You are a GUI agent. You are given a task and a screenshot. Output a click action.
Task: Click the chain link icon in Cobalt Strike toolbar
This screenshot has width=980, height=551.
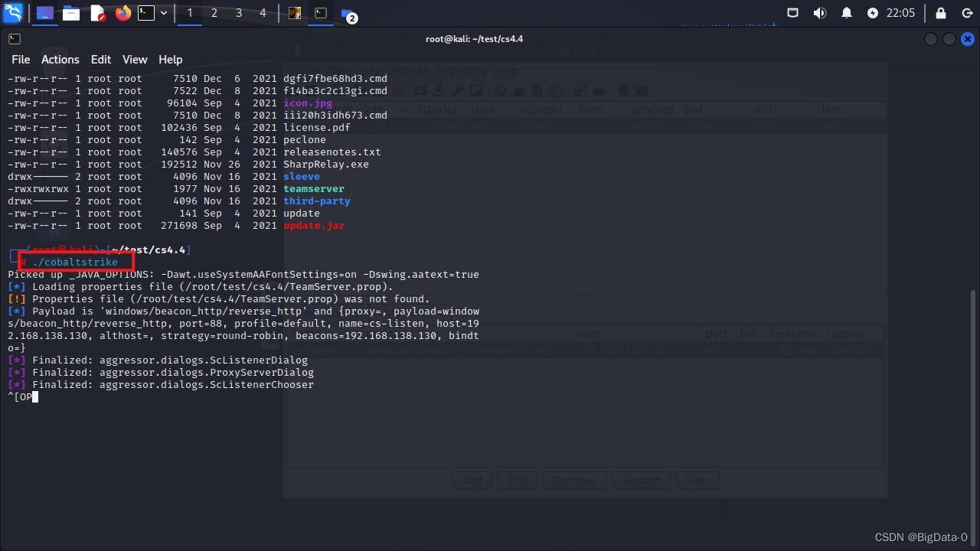[580, 90]
